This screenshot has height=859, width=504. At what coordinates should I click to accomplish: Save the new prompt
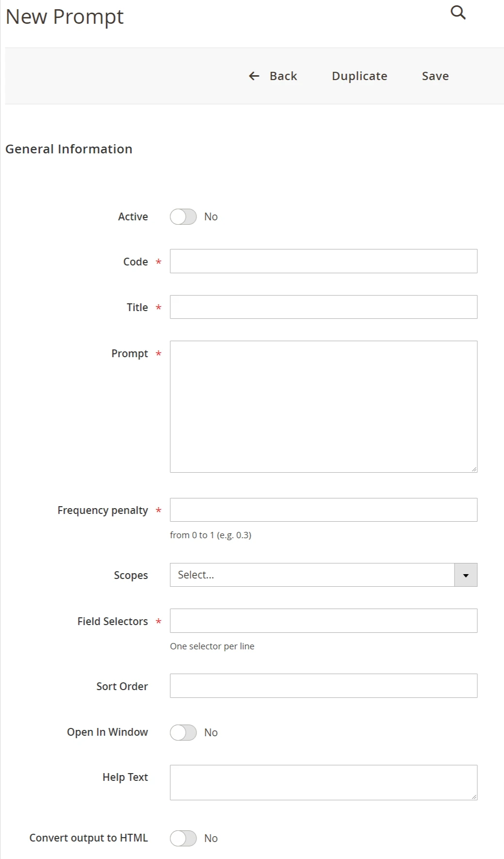tap(435, 76)
